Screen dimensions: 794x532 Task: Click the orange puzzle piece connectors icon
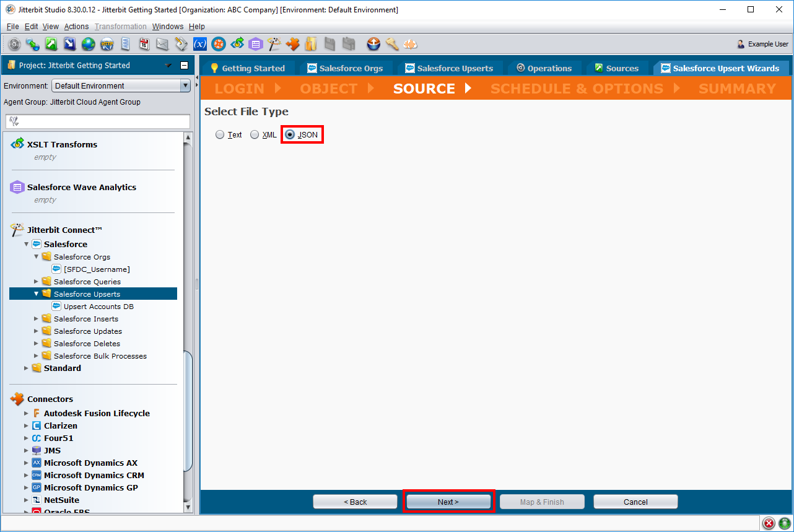tap(293, 44)
